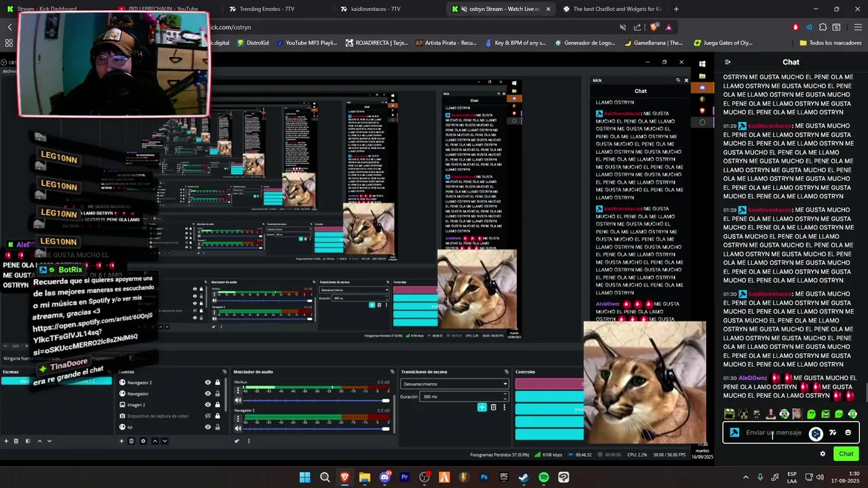
Task: Toggle lock on Navegador 2 source
Action: tap(217, 382)
